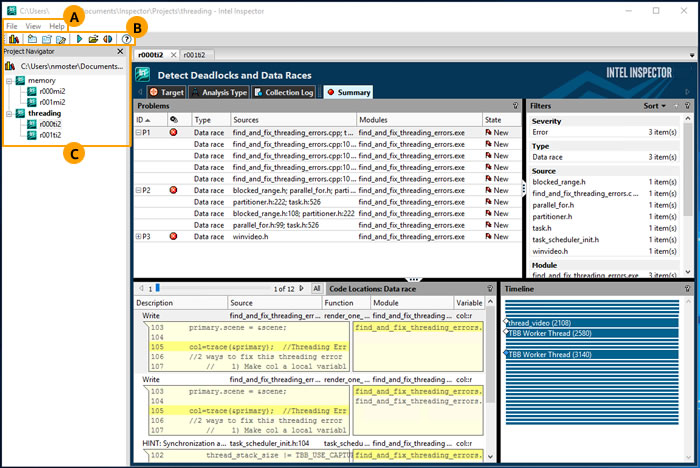Open the Collection Log tab
Screen dimensions: 700x468
tap(286, 92)
